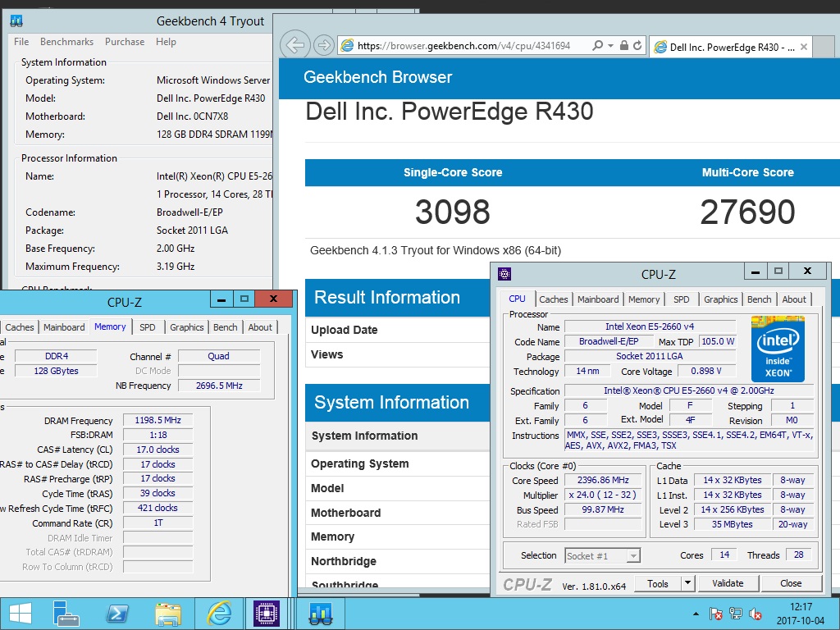Open the Windows Start button
840x630 pixels.
click(21, 614)
